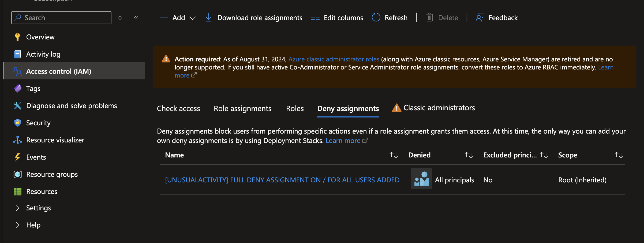Click the Delete trash can icon

(430, 17)
